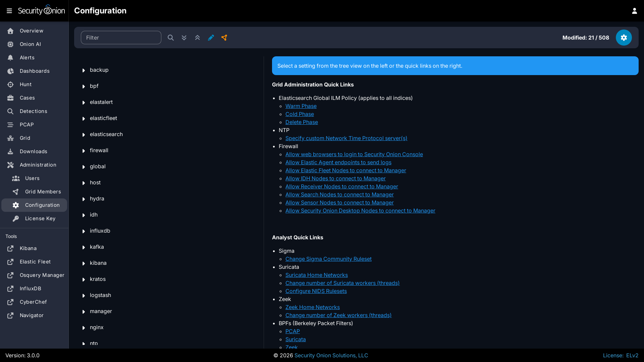Click the search magnifier icon beside Filter
Screen dimensions: 644x362
(171, 38)
